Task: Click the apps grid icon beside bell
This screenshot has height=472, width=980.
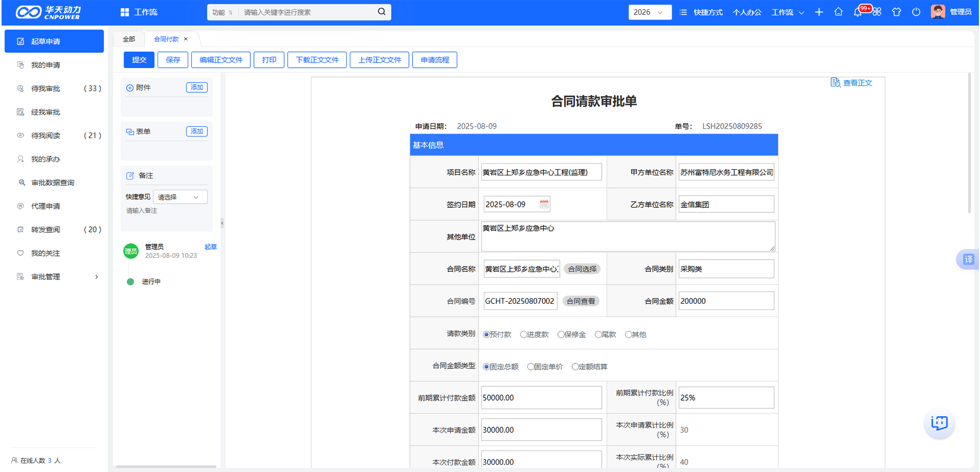Action: click(x=877, y=12)
